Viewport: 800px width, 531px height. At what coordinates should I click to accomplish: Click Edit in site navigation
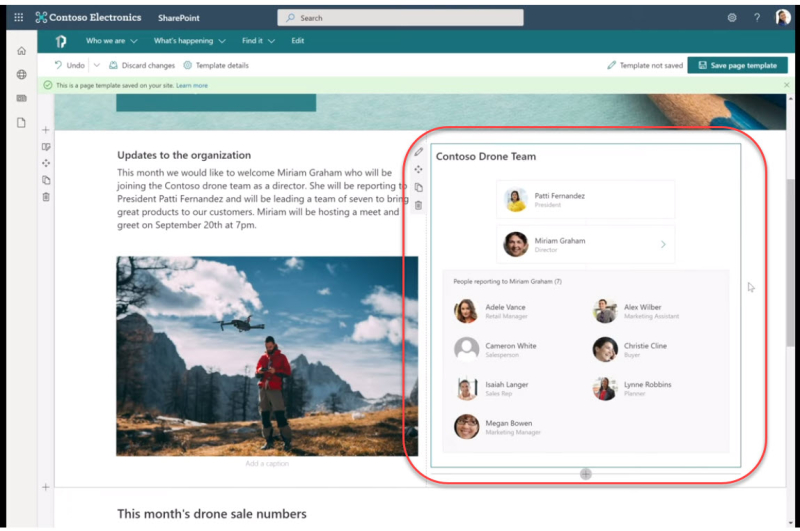point(297,41)
